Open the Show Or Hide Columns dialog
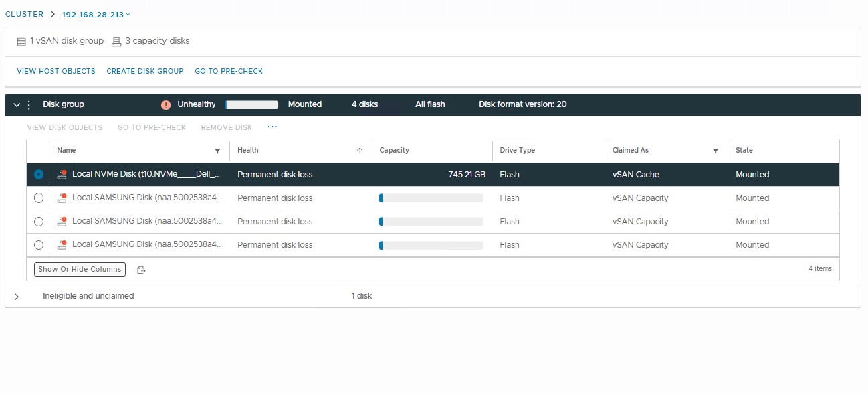The width and height of the screenshot is (868, 393). click(79, 269)
